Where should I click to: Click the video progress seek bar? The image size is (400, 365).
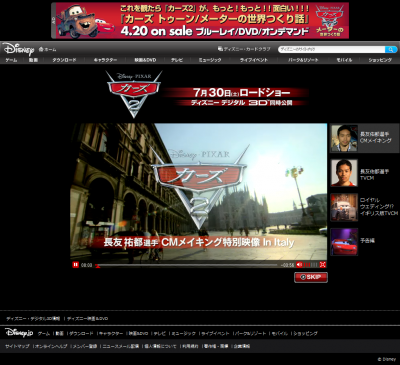(186, 265)
